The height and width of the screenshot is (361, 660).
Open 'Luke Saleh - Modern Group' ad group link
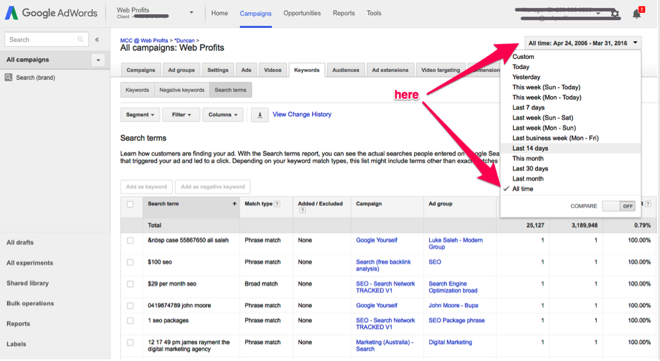pos(455,244)
